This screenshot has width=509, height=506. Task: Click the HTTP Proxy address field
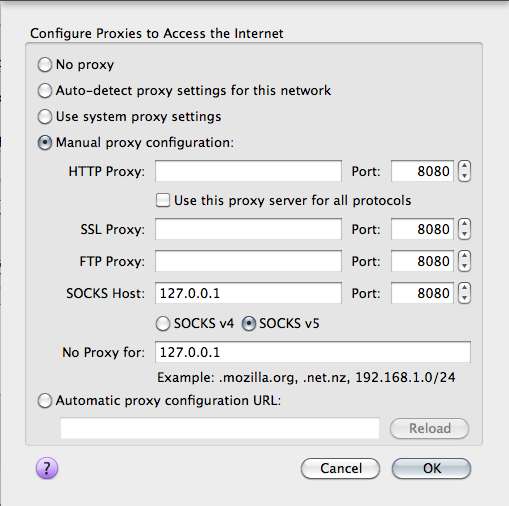click(248, 171)
